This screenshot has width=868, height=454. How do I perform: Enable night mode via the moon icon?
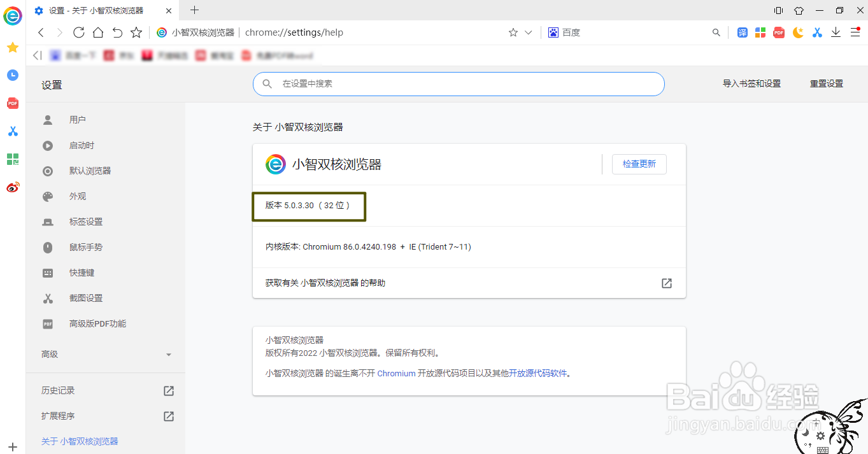(x=798, y=32)
